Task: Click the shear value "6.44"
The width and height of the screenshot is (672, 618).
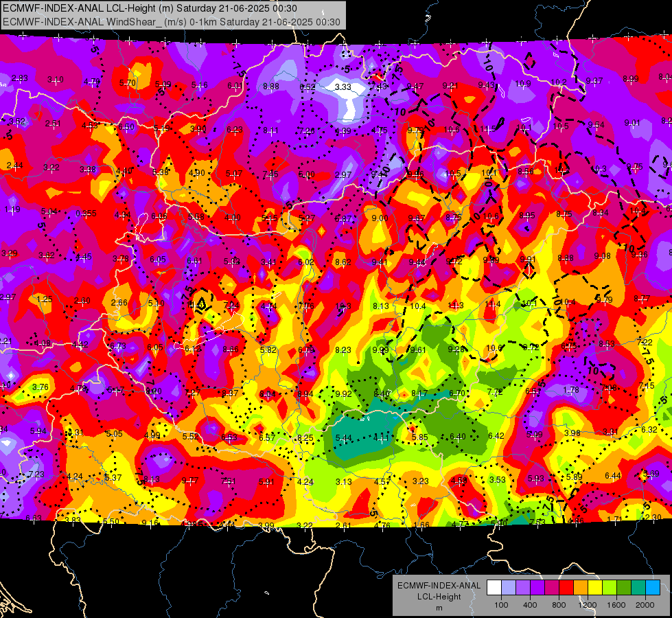Action: pos(613,475)
